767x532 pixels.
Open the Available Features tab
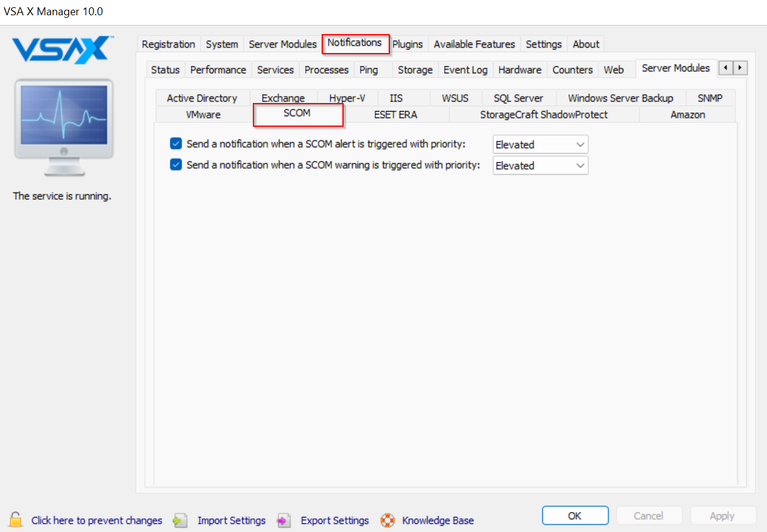point(474,44)
